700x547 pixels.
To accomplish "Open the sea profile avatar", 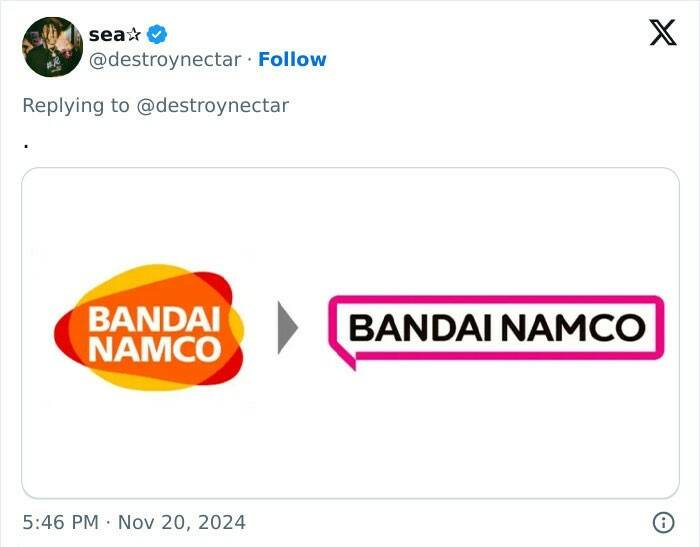I will pyautogui.click(x=52, y=47).
